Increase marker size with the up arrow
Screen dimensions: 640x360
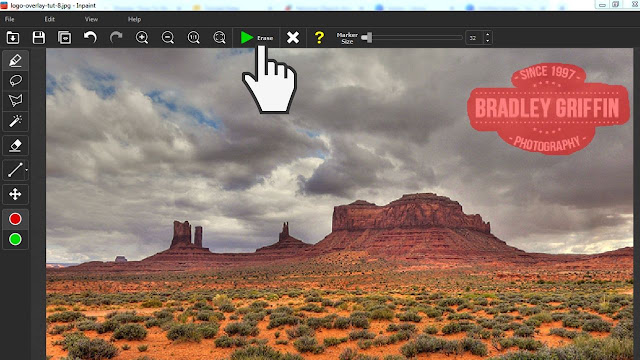coord(487,34)
